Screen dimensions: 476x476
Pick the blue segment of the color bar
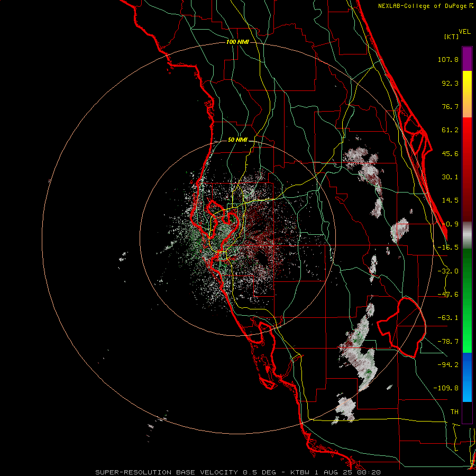(x=467, y=377)
